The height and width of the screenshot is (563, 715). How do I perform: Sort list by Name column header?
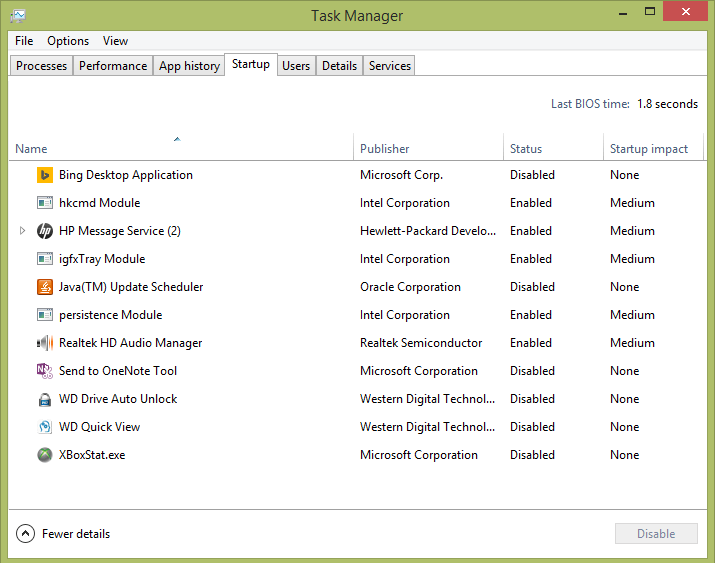pyautogui.click(x=180, y=149)
